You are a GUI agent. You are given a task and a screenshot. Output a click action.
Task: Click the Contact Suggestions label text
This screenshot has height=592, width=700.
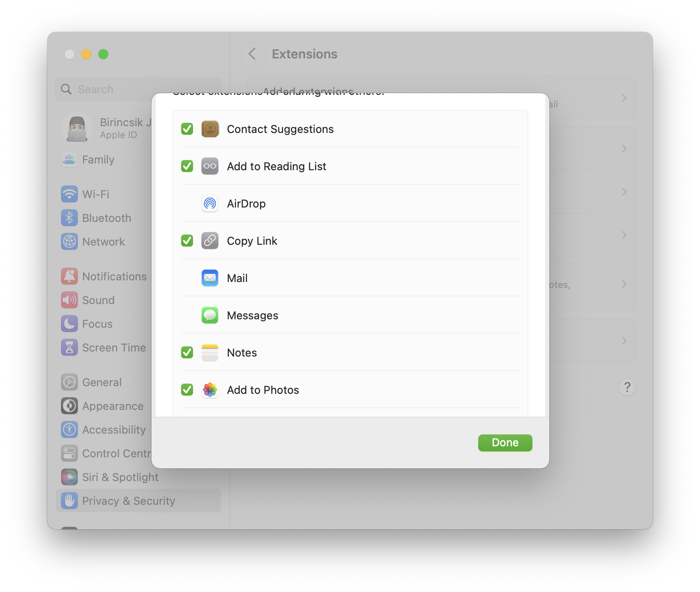point(280,129)
